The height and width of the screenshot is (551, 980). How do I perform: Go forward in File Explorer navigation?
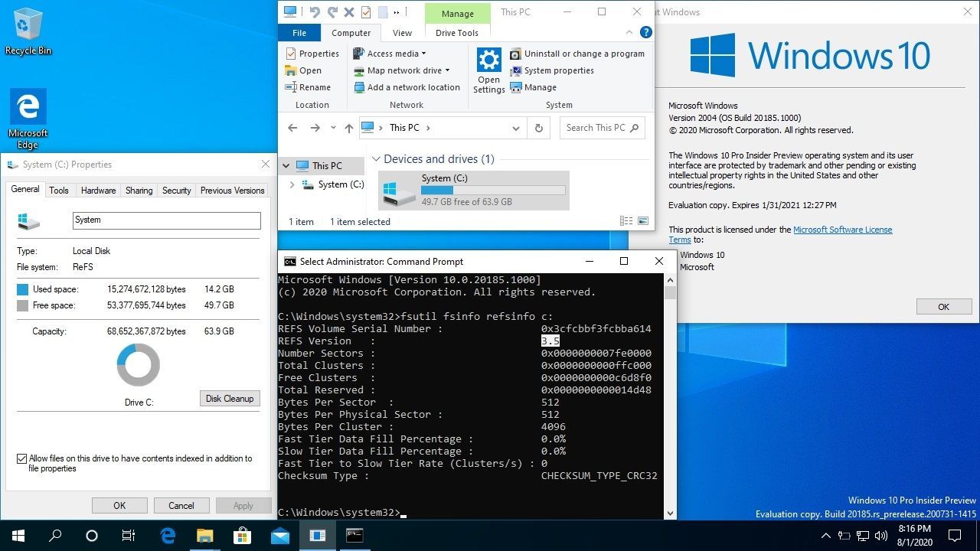(315, 128)
